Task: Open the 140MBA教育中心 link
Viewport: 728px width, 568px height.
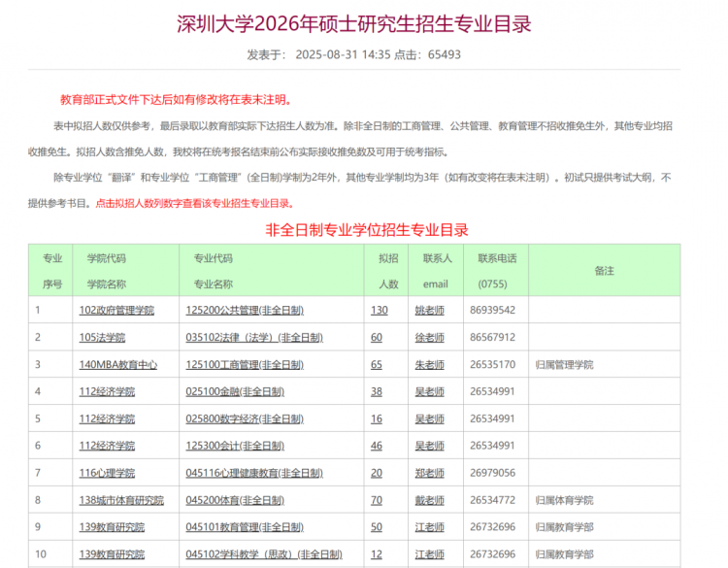Action: click(117, 365)
